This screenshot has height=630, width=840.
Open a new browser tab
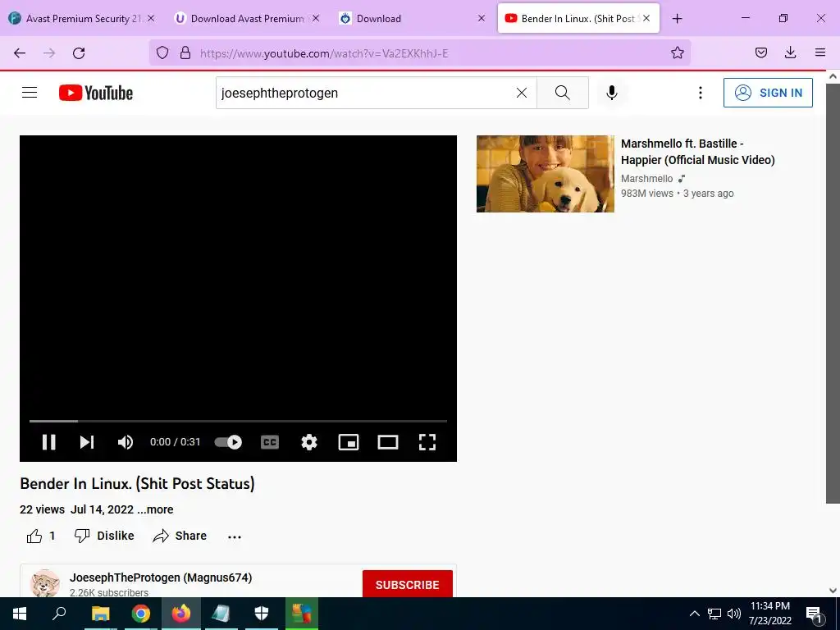click(677, 19)
